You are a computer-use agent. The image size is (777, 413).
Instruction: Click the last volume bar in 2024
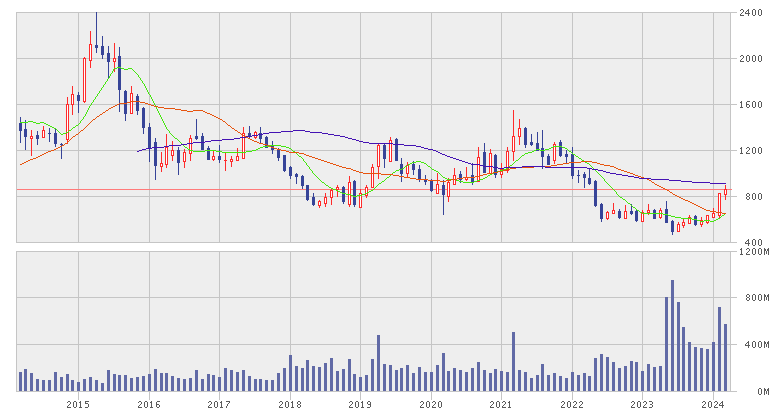725,357
